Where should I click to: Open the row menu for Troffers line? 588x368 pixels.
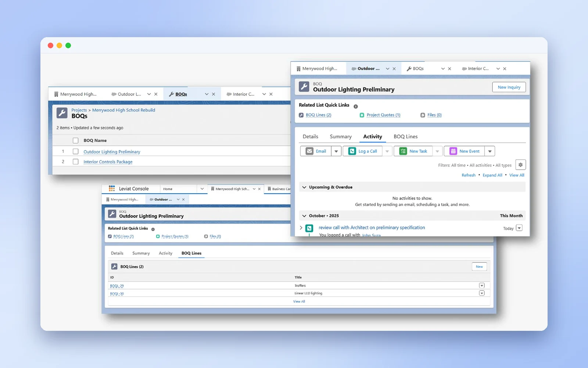(x=482, y=286)
